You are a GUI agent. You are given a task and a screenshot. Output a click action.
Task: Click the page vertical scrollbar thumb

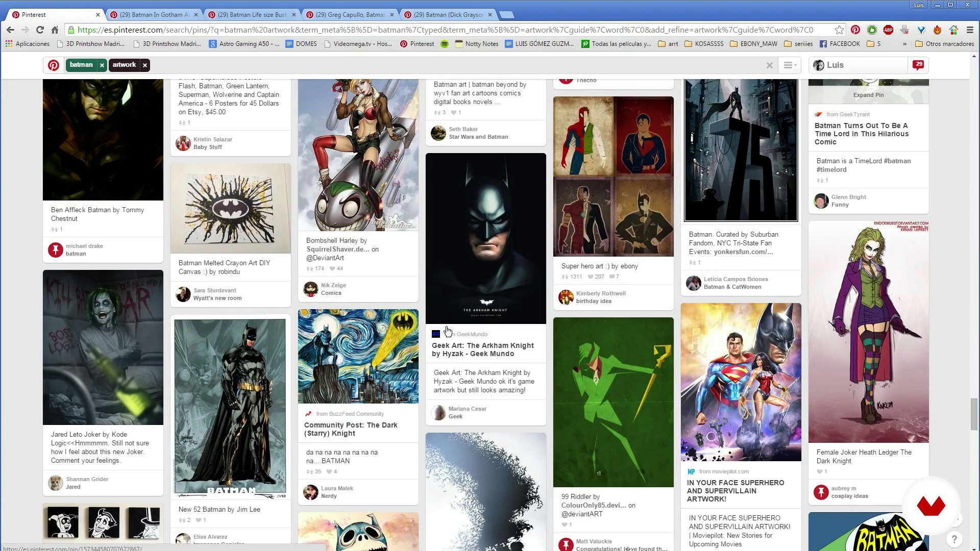point(974,414)
